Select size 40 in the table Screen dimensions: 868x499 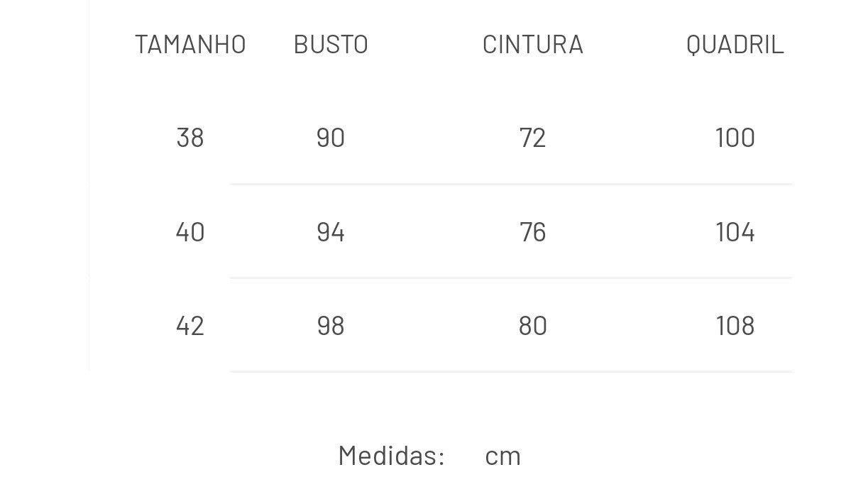coord(190,232)
